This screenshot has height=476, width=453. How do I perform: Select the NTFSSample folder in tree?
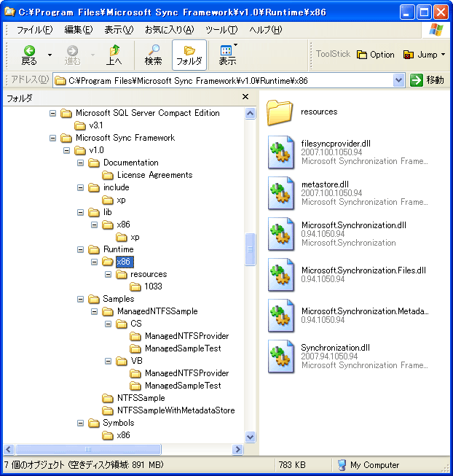pyautogui.click(x=141, y=398)
